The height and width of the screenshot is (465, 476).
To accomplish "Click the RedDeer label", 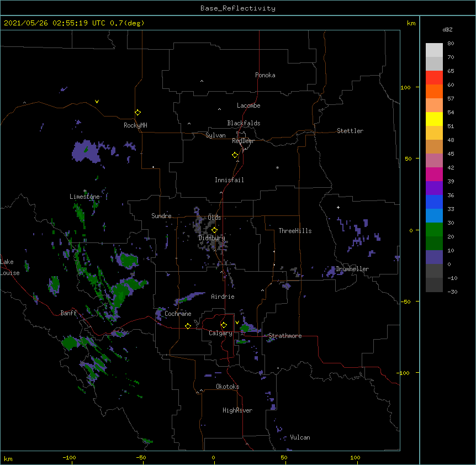I will [243, 141].
